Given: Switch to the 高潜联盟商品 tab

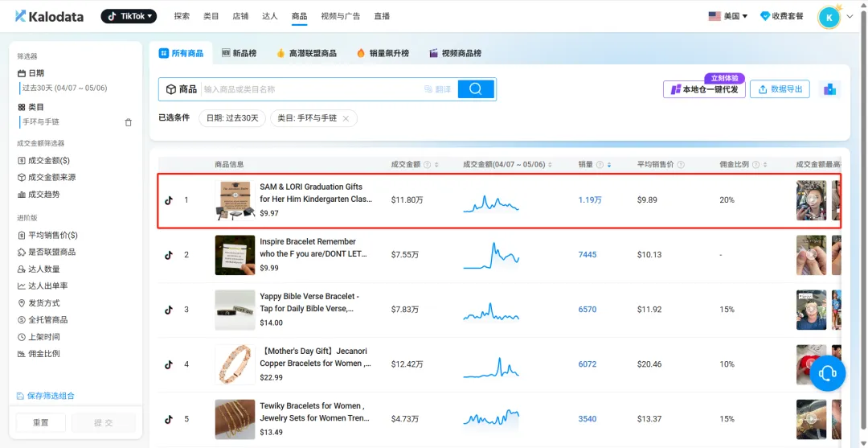Looking at the screenshot, I should click(x=306, y=53).
